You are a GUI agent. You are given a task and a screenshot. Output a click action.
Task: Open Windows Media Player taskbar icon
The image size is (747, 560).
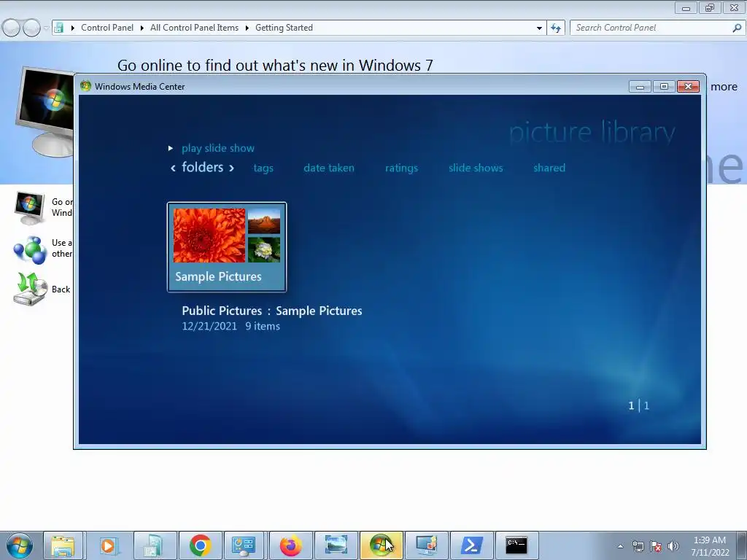point(109,545)
